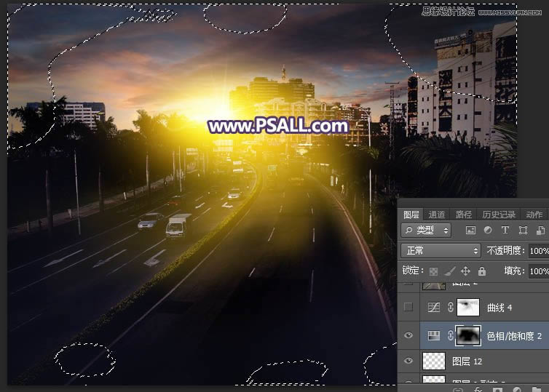Image resolution: width=549 pixels, height=392 pixels.
Task: Open the 历史记录 tab
Action: coord(499,215)
